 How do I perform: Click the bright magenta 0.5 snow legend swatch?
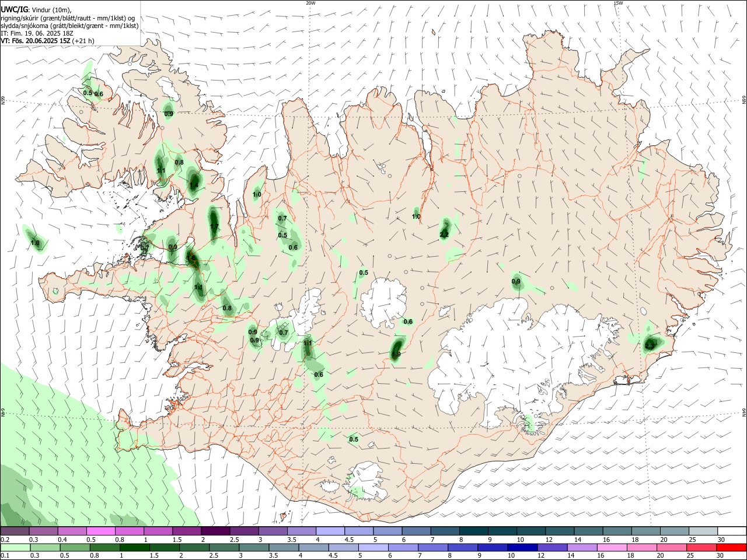click(100, 531)
